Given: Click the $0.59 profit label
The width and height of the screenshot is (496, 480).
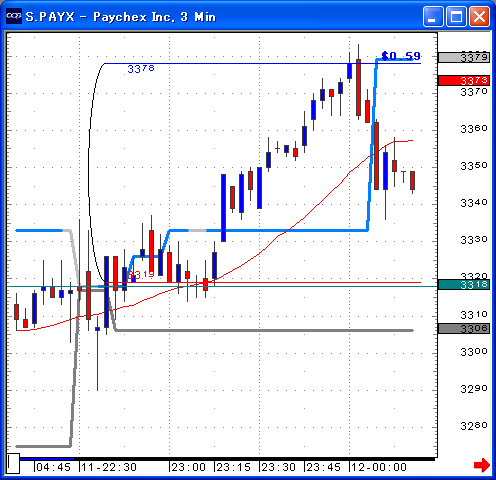Looking at the screenshot, I should pos(401,56).
